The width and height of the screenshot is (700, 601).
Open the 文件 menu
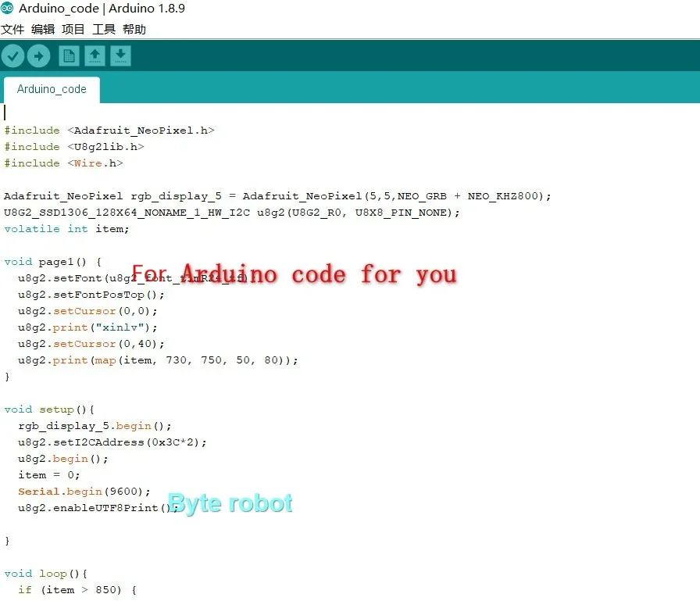click(x=12, y=30)
